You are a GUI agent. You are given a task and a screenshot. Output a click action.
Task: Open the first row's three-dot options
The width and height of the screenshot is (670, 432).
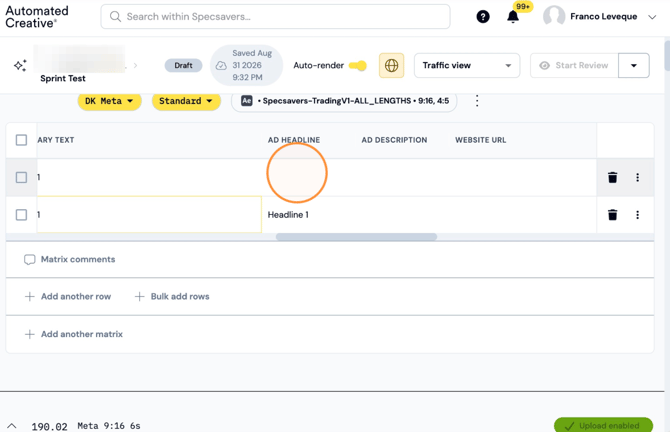click(638, 177)
